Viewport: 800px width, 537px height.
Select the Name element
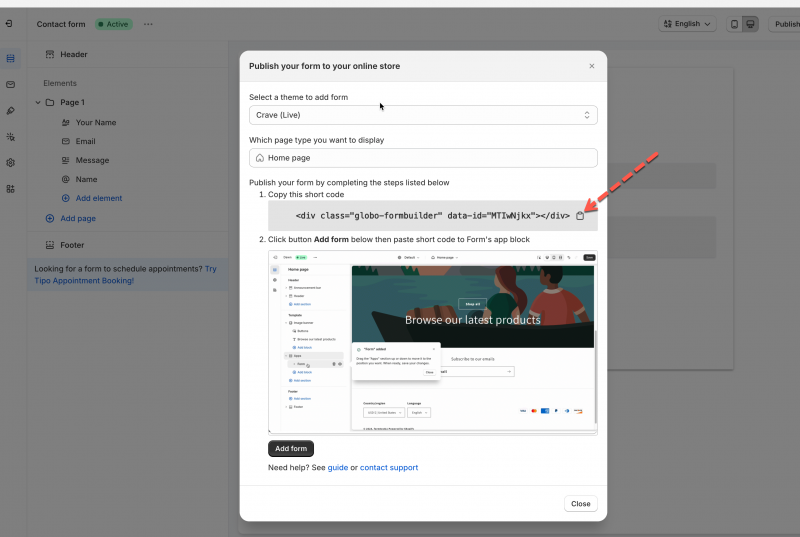coord(86,179)
